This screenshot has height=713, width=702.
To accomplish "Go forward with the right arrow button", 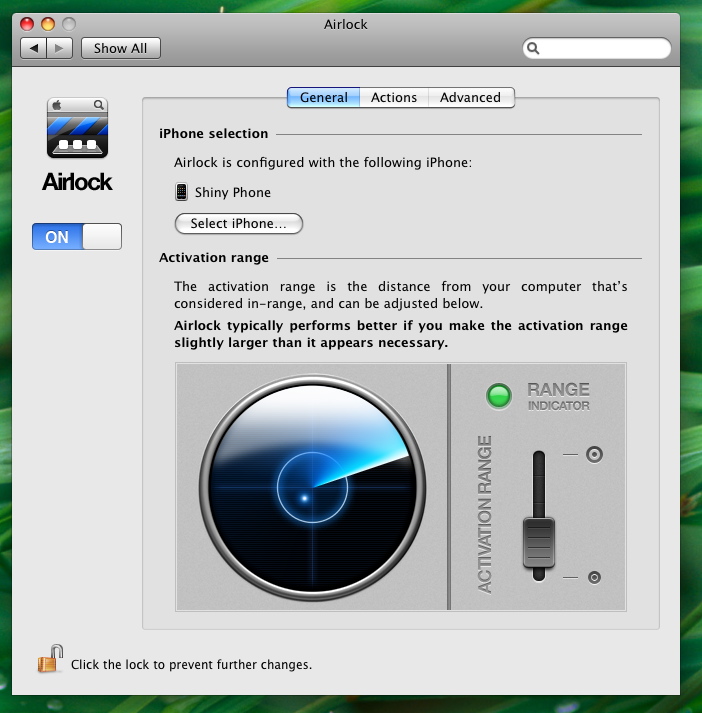I will coord(59,48).
